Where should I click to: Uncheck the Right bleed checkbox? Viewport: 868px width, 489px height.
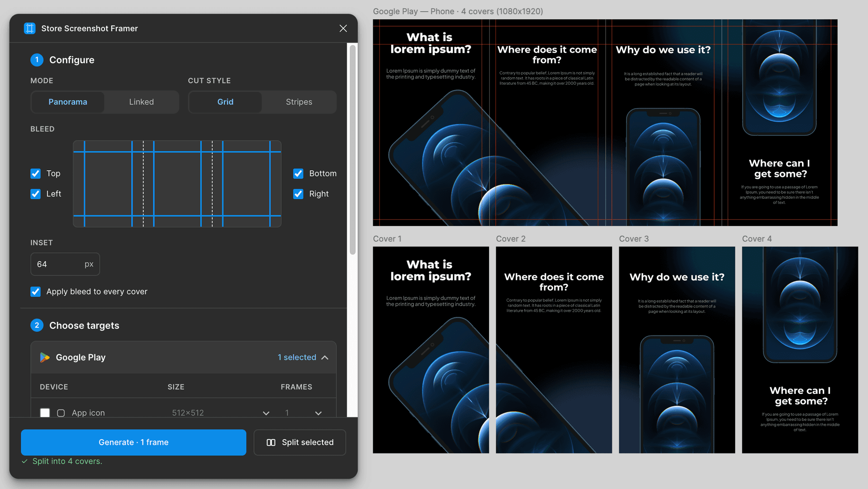tap(298, 194)
